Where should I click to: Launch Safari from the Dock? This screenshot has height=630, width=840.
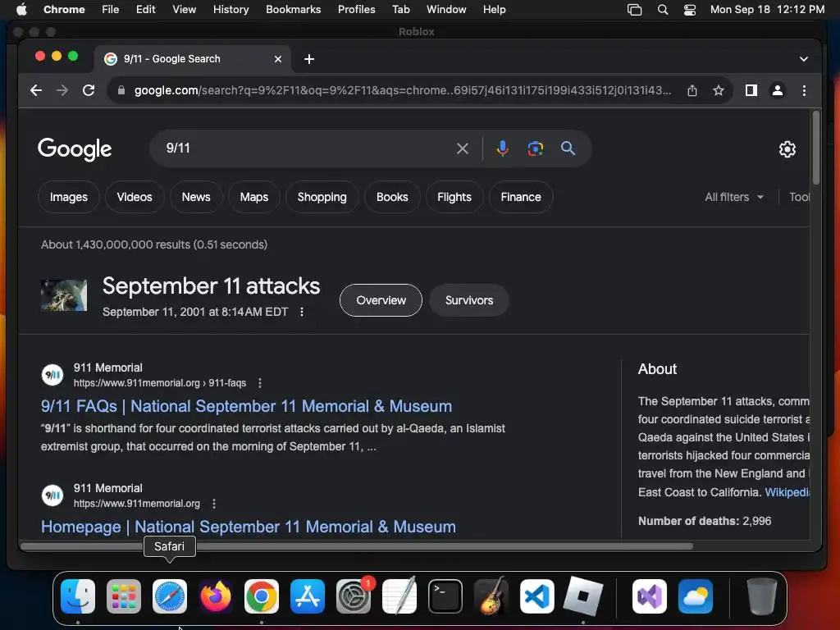(170, 596)
